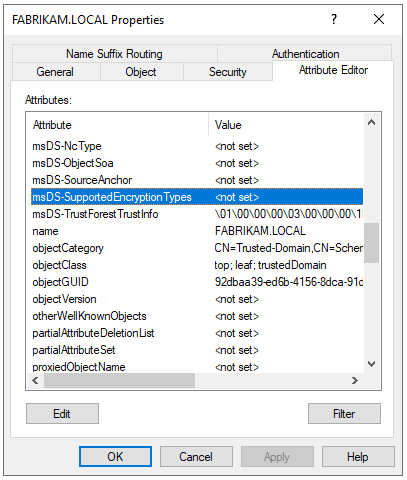Select the objectGUID attribute row
This screenshot has height=480, width=407.
197,282
